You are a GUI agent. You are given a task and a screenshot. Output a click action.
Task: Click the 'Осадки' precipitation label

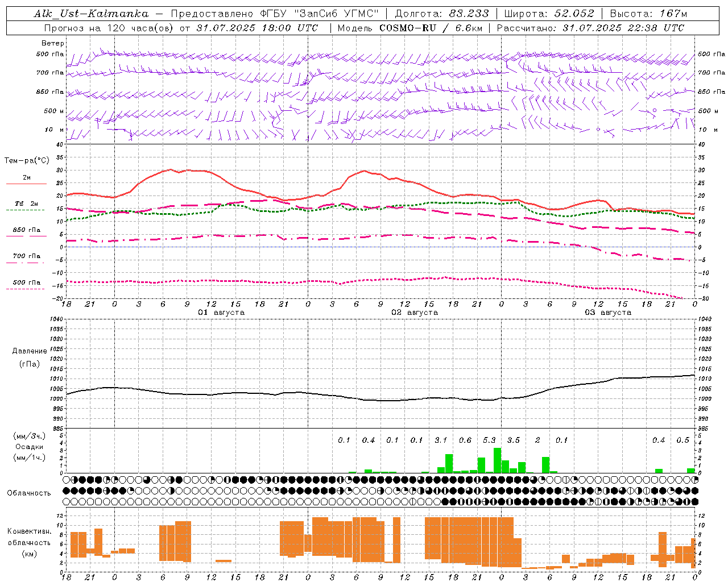(x=30, y=447)
